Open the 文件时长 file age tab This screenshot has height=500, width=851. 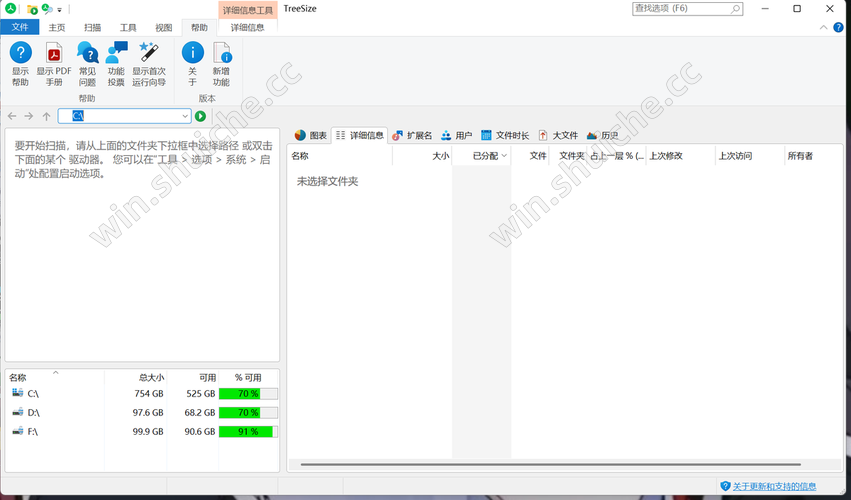(x=505, y=135)
